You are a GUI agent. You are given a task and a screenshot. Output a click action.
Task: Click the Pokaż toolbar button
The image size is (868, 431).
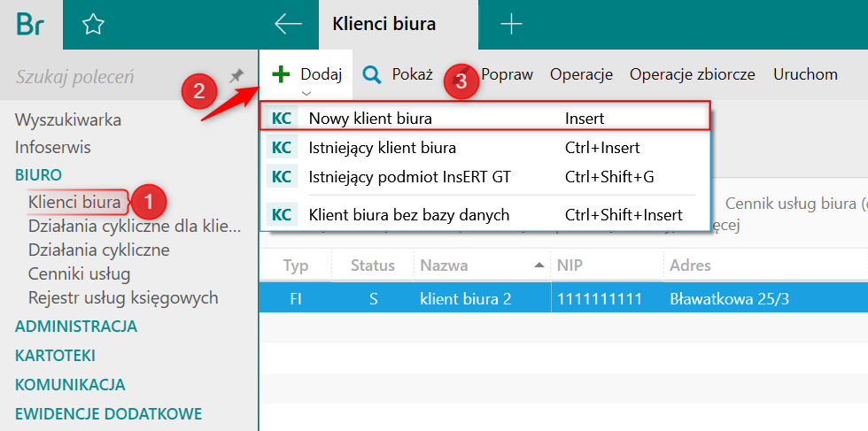click(x=398, y=74)
